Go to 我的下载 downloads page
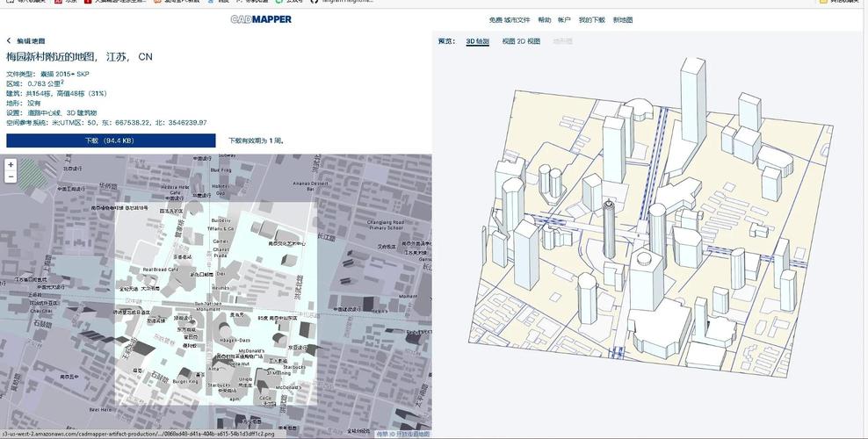Screen dimensions: 868x439 coord(591,20)
